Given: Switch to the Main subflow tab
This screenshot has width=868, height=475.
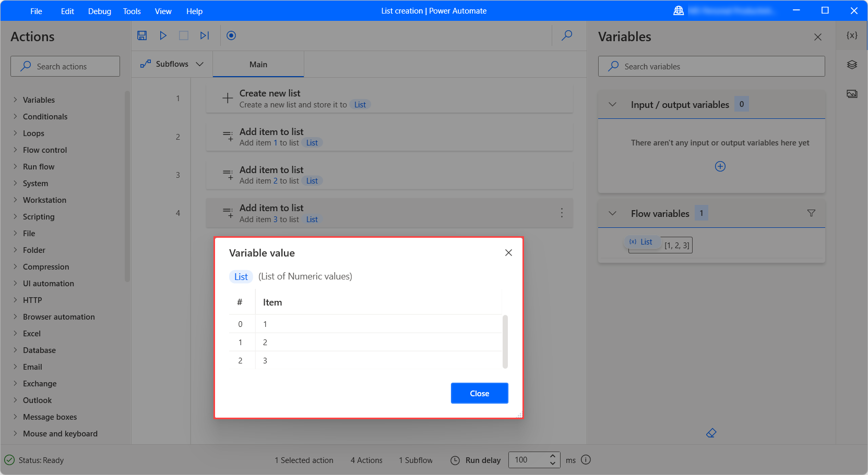Looking at the screenshot, I should 258,64.
